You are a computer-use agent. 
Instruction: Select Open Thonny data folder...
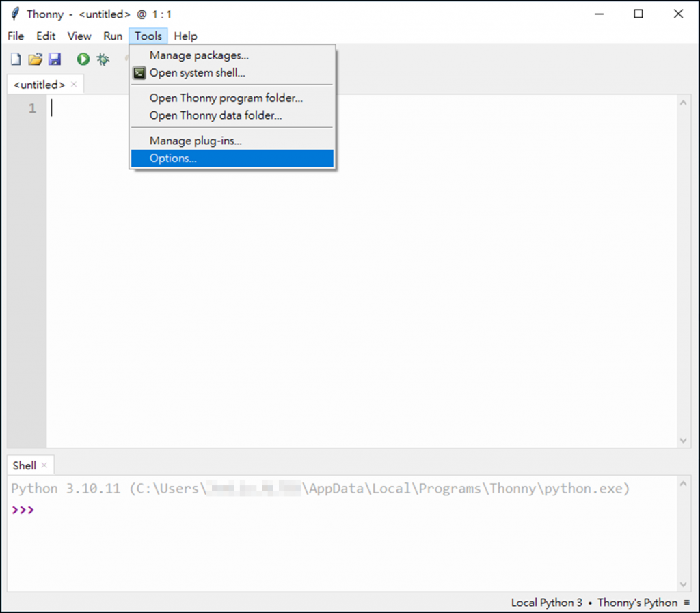coord(232,115)
